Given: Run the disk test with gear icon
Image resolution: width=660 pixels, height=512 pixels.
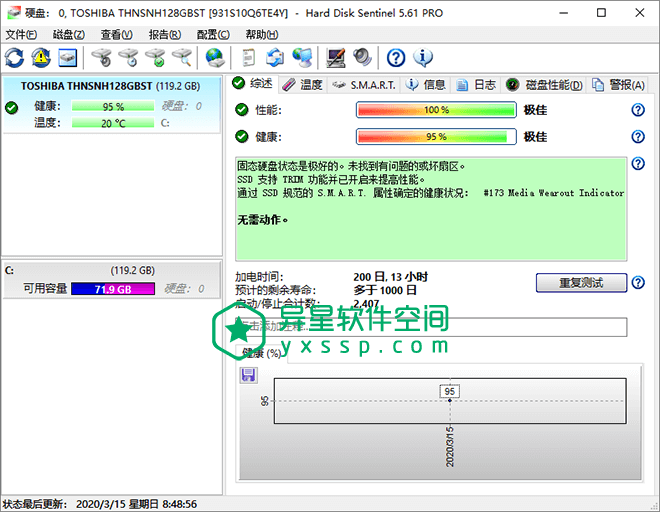Looking at the screenshot, I should (101, 58).
